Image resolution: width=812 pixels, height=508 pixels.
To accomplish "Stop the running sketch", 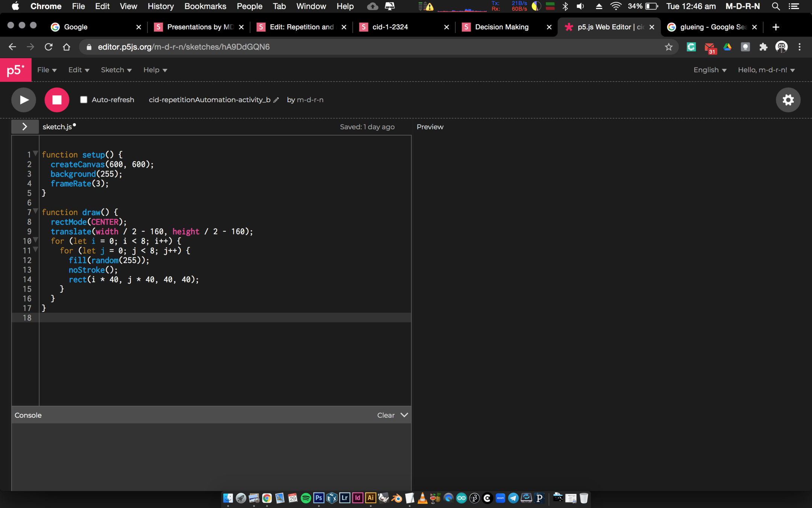I will [57, 100].
